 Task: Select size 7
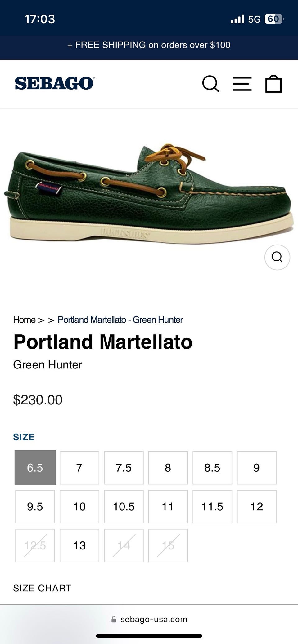click(x=79, y=467)
